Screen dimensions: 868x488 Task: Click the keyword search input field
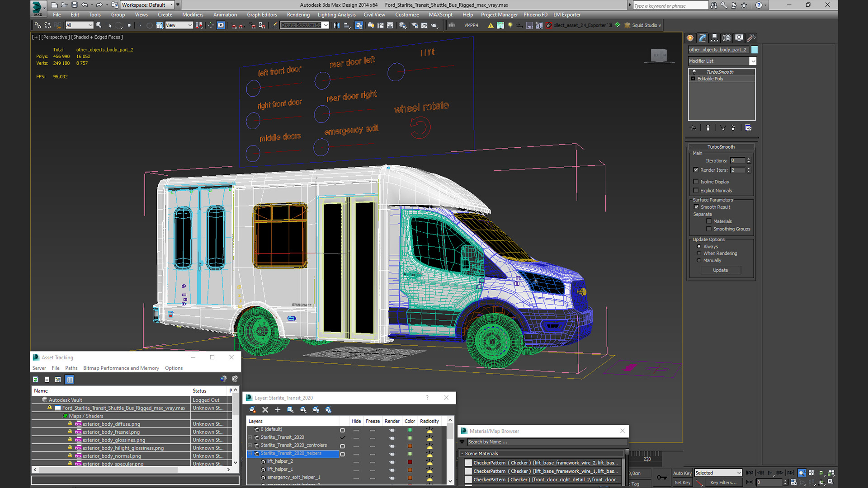(x=670, y=5)
